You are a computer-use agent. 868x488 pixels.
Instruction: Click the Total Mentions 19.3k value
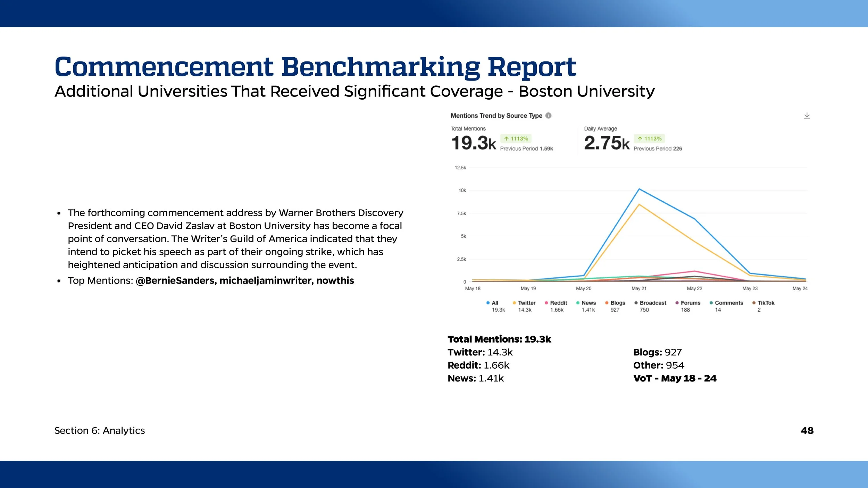click(474, 142)
